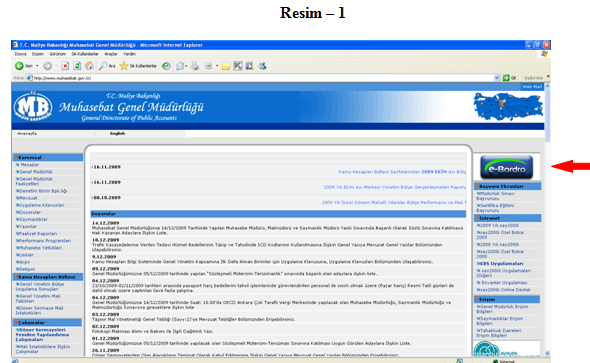Click vertical scrollbar up arrow
The image size is (590, 363).
(547, 86)
